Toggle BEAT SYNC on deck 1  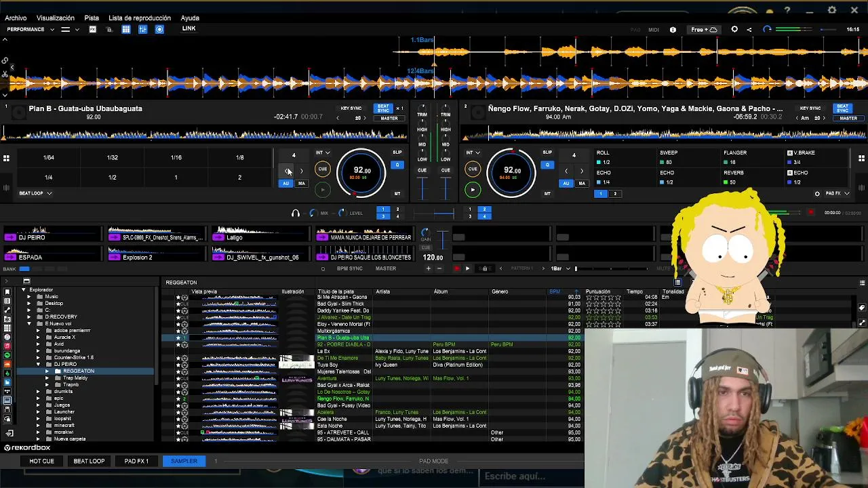384,108
